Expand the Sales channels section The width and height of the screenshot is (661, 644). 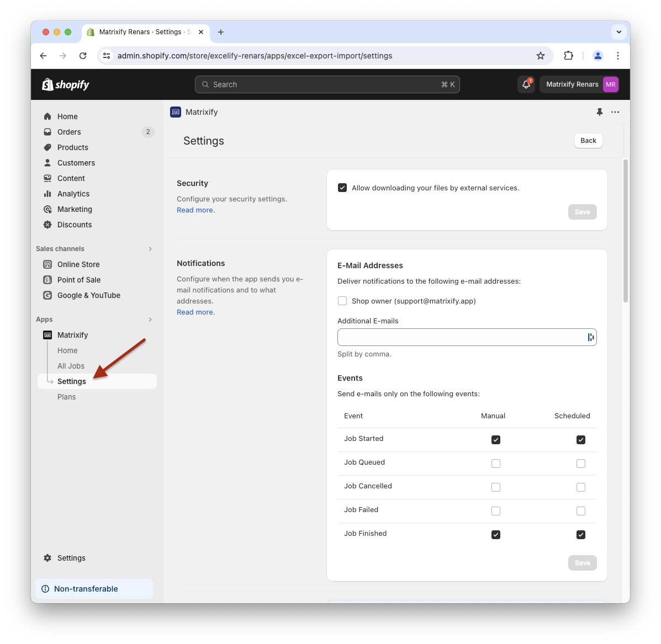pyautogui.click(x=150, y=249)
